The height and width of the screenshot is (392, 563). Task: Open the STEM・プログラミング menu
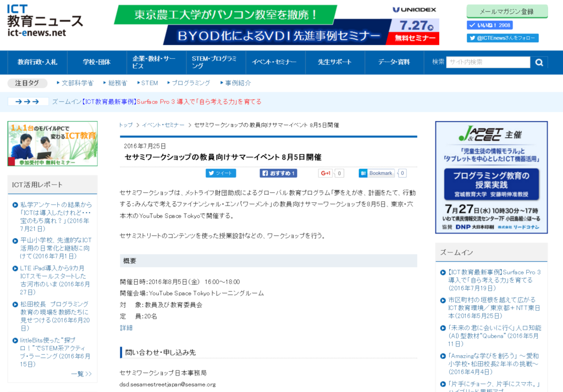(x=216, y=62)
